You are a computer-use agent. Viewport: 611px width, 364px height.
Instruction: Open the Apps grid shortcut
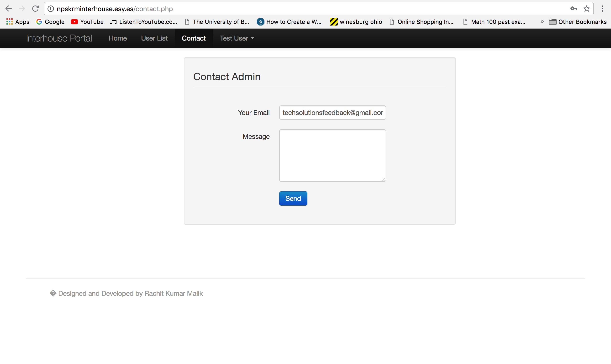pos(18,22)
